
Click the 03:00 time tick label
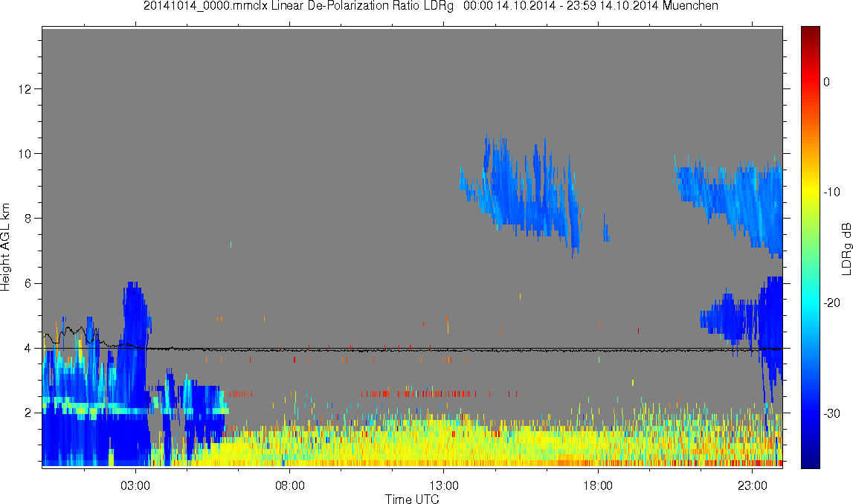tap(135, 485)
